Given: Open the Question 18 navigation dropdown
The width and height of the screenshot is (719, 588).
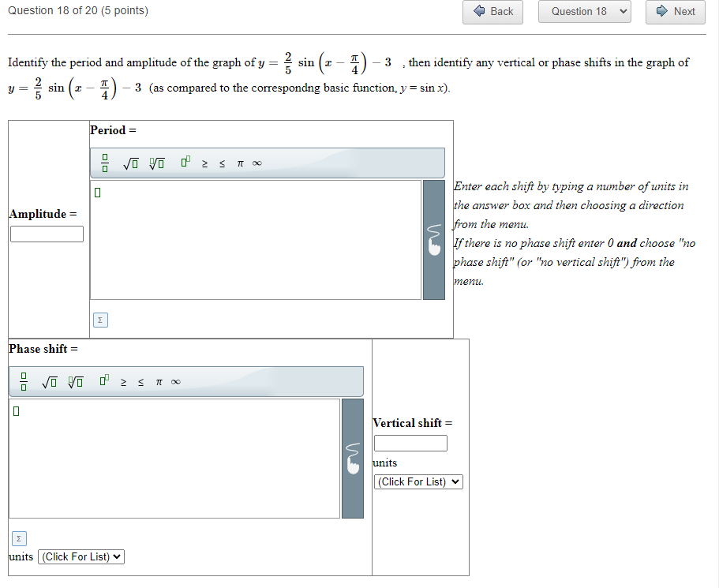Looking at the screenshot, I should [584, 13].
